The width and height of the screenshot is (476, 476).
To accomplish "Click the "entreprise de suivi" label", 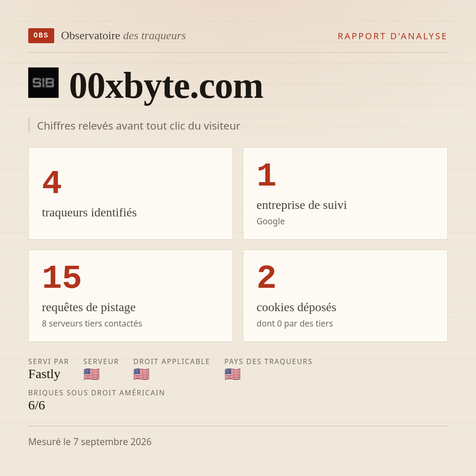I will click(x=301, y=205).
